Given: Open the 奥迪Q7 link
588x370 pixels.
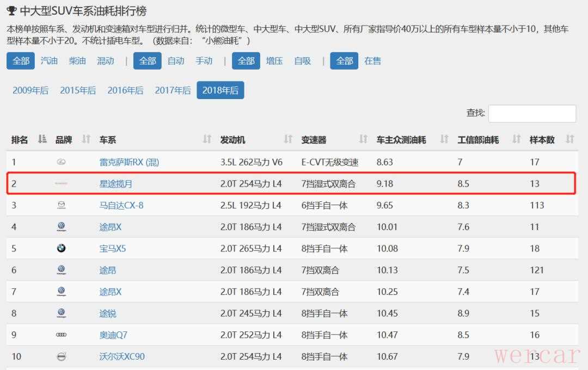Looking at the screenshot, I should pyautogui.click(x=113, y=335).
